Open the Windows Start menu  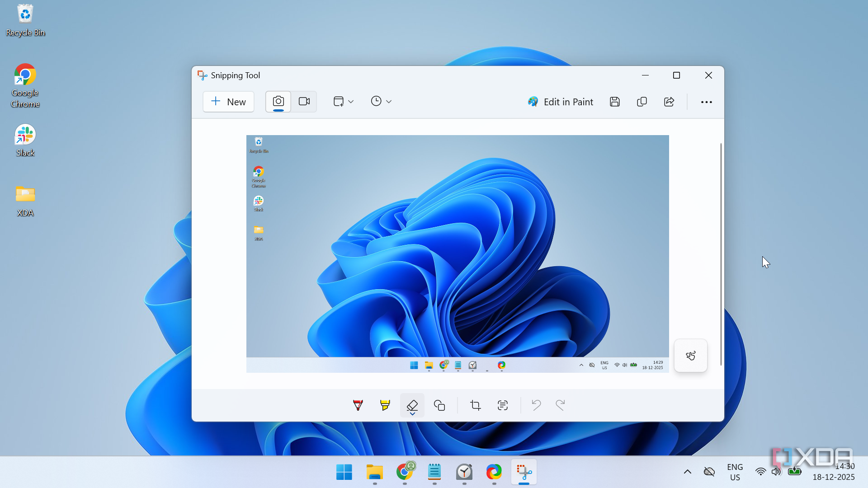pyautogui.click(x=344, y=472)
